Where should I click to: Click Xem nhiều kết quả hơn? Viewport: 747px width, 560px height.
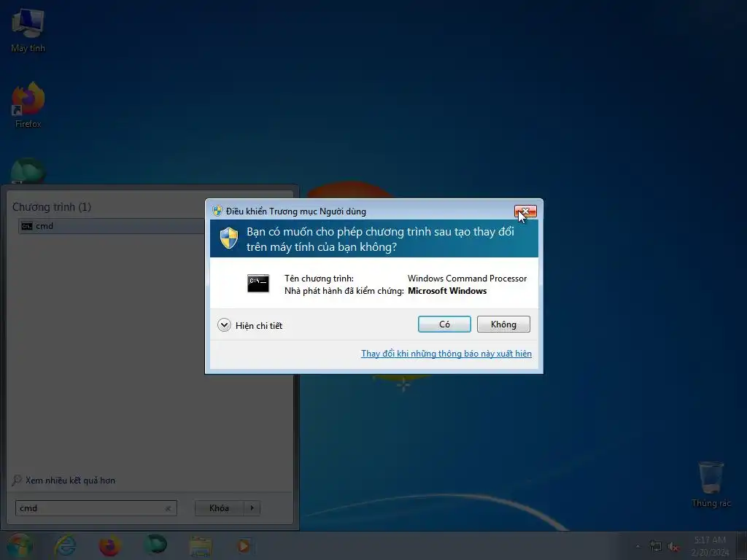[x=64, y=480]
